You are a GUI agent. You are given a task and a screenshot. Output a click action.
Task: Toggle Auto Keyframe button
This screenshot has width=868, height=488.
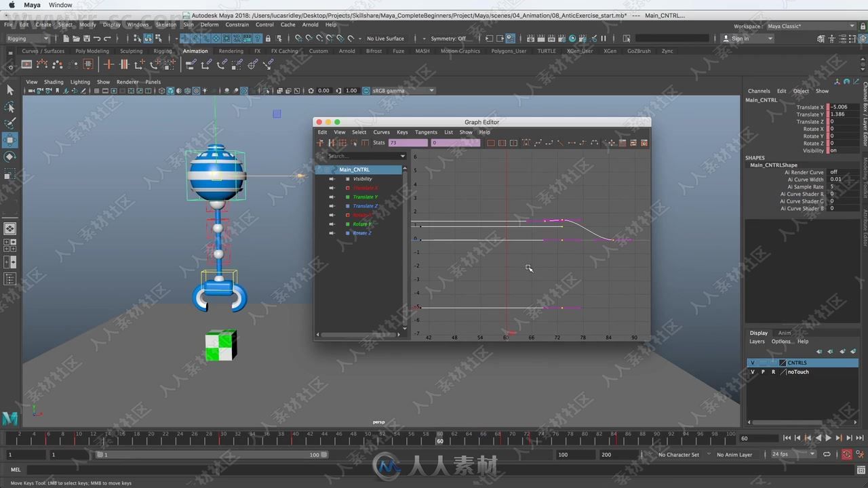(x=846, y=455)
